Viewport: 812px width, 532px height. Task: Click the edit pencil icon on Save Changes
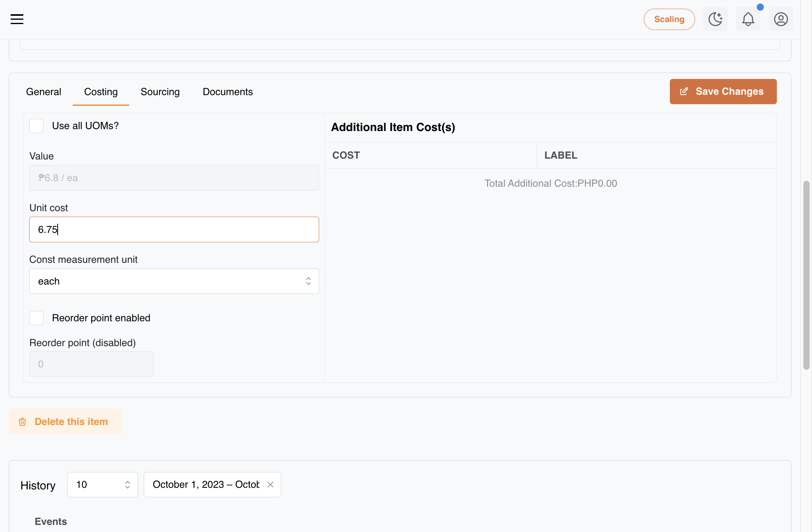tap(684, 92)
